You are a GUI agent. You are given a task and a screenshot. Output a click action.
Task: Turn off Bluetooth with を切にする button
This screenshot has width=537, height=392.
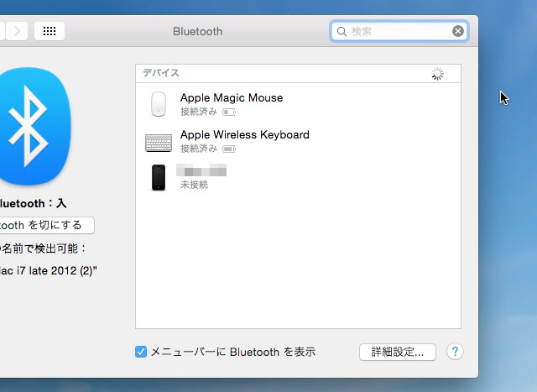pos(46,225)
